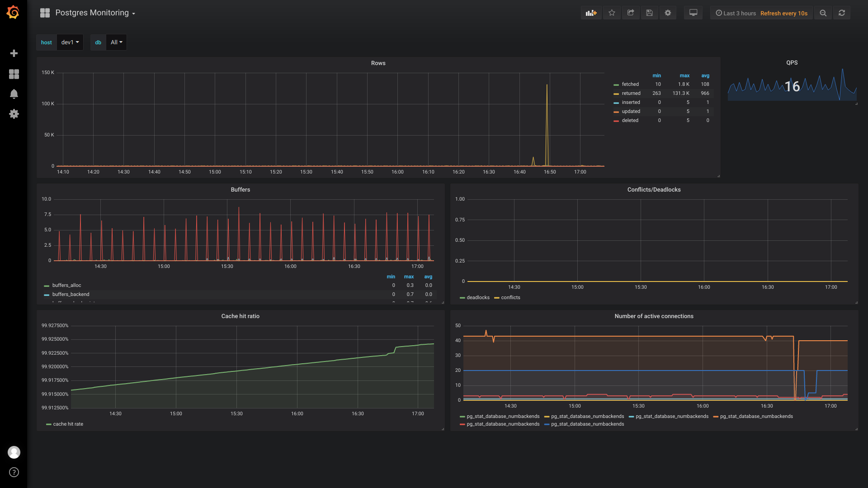This screenshot has height=488, width=868.
Task: Open the Rows panel title menu
Action: [x=378, y=63]
